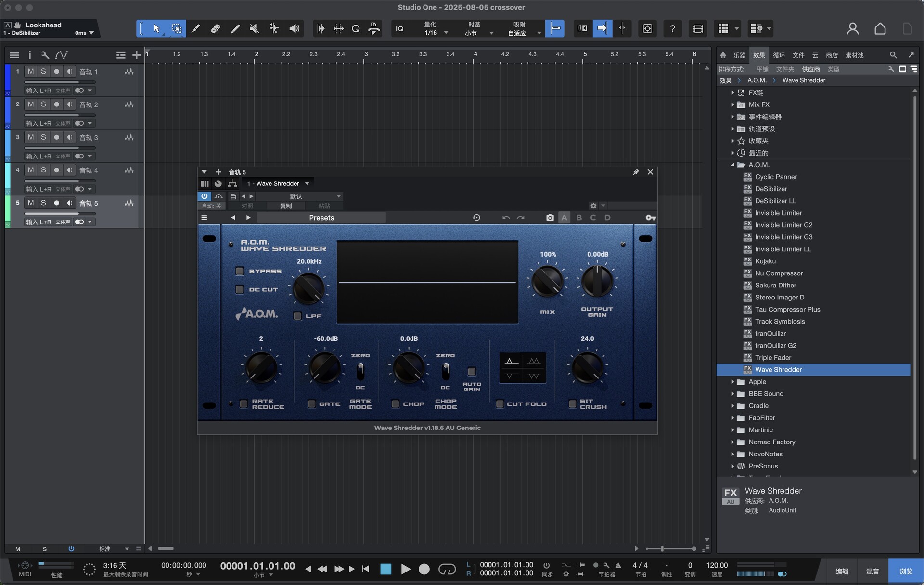Select snapshot slot B
This screenshot has width=924, height=585.
pyautogui.click(x=579, y=218)
